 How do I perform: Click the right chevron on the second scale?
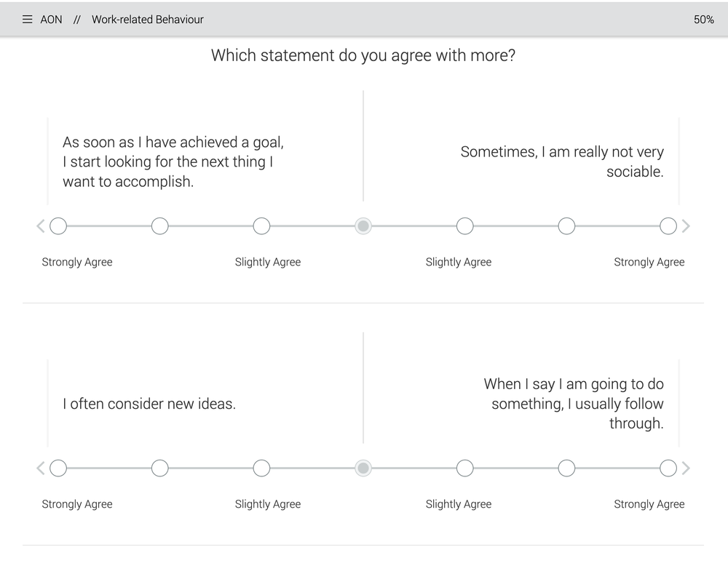[x=686, y=468]
